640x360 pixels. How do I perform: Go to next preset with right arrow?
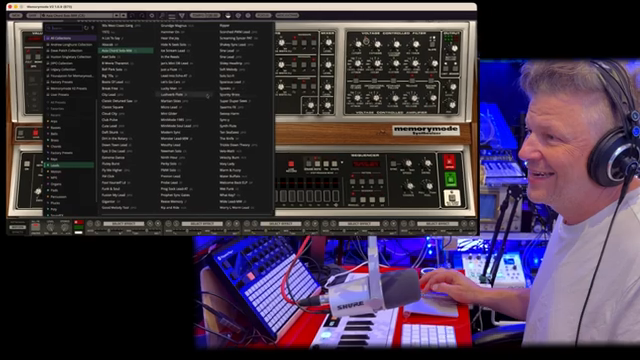pyautogui.click(x=123, y=16)
